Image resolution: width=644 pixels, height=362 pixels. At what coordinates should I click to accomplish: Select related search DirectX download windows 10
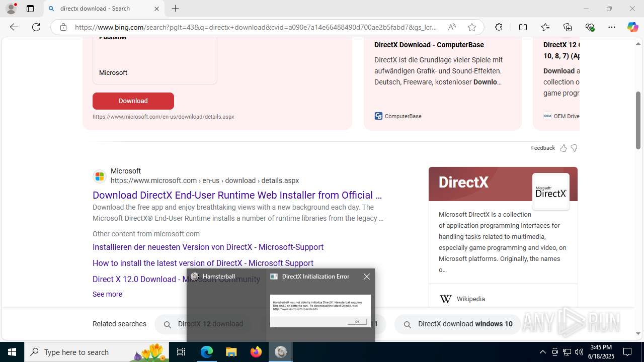(x=459, y=324)
